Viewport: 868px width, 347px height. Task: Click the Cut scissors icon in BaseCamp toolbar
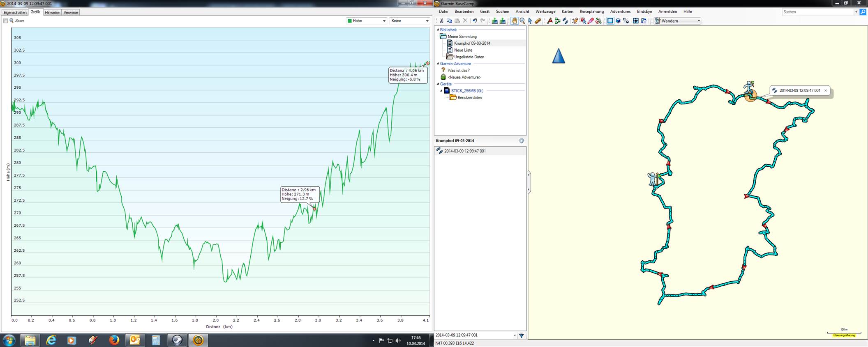tap(441, 21)
